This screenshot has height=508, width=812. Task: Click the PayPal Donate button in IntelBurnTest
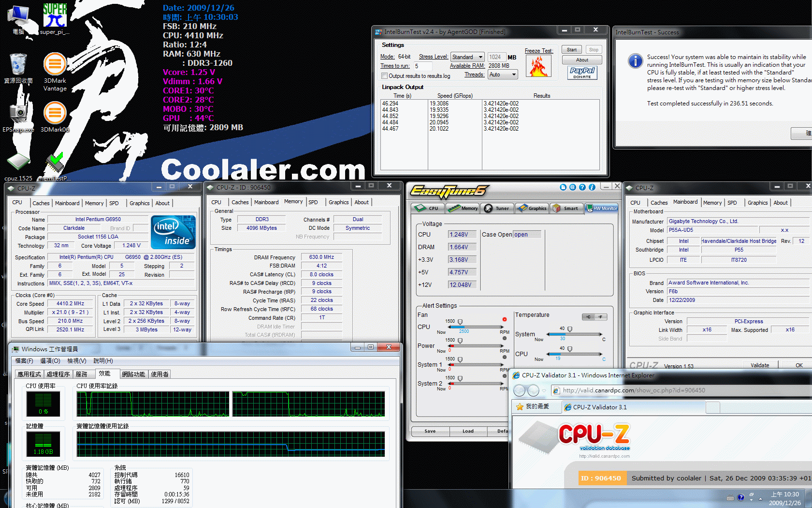pos(582,73)
